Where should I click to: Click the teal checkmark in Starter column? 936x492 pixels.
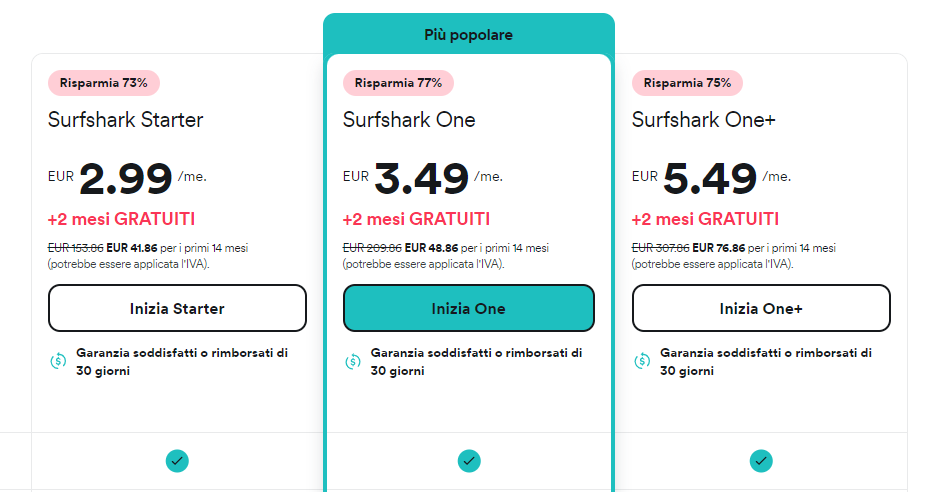coord(177,461)
